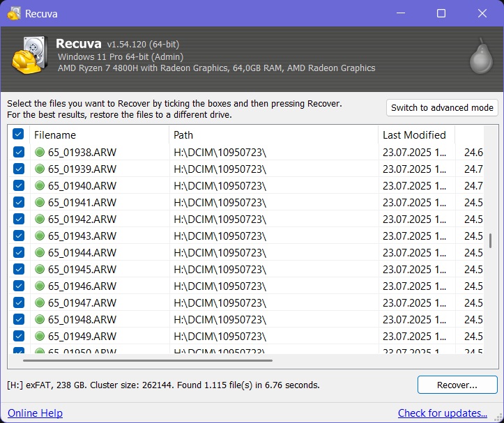
Task: Uncheck the box for 65_01943.ARW
Action: click(19, 236)
